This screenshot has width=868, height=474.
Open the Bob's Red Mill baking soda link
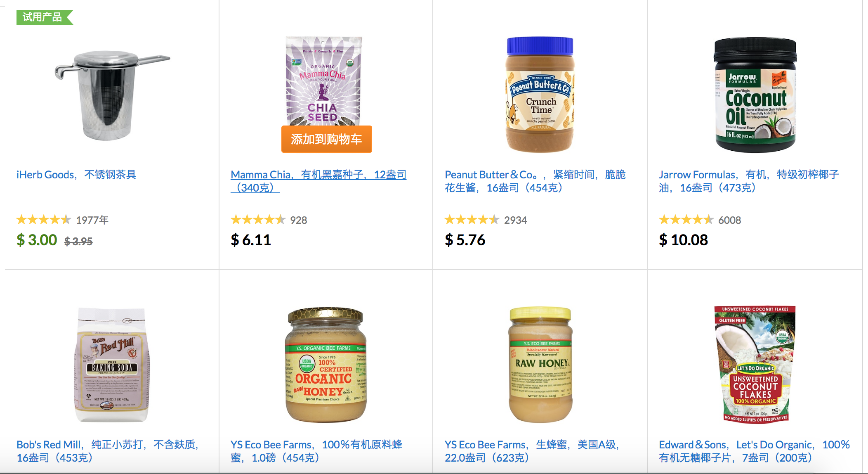click(x=108, y=451)
